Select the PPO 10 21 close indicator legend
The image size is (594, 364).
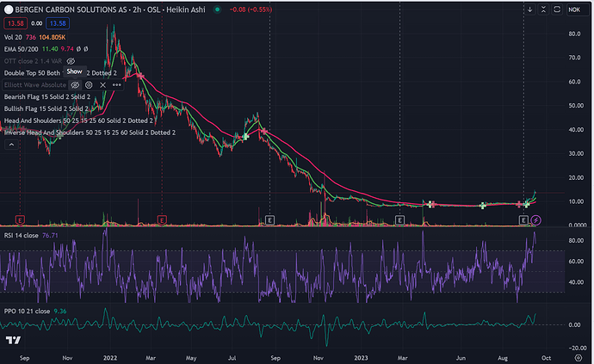point(27,312)
